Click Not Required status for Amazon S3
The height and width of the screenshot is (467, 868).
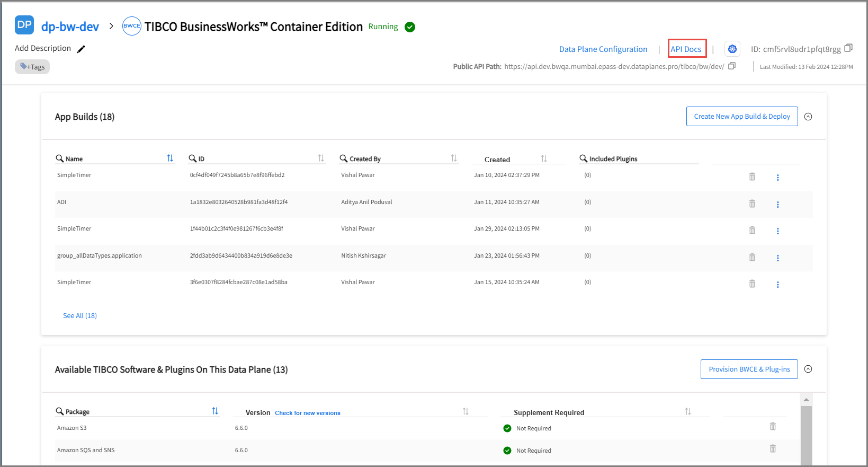coord(533,428)
